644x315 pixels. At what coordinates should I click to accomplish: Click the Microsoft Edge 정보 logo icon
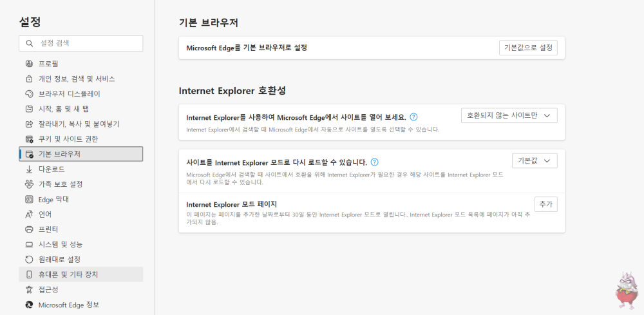pos(29,305)
